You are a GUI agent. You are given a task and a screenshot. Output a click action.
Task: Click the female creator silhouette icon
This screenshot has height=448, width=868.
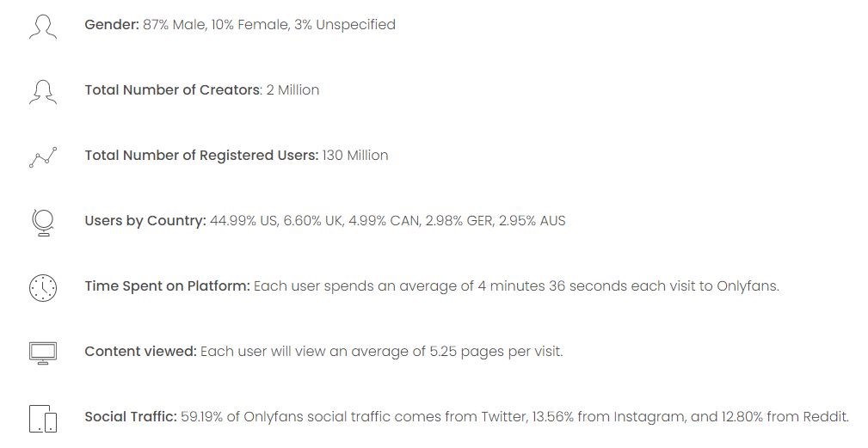click(x=43, y=92)
